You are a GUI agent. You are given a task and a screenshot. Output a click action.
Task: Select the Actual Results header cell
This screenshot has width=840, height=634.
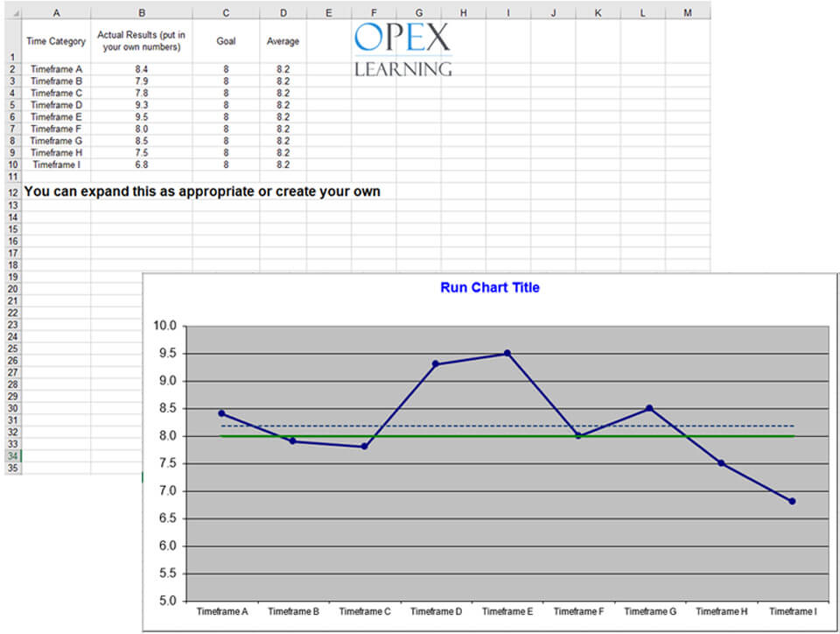point(141,39)
